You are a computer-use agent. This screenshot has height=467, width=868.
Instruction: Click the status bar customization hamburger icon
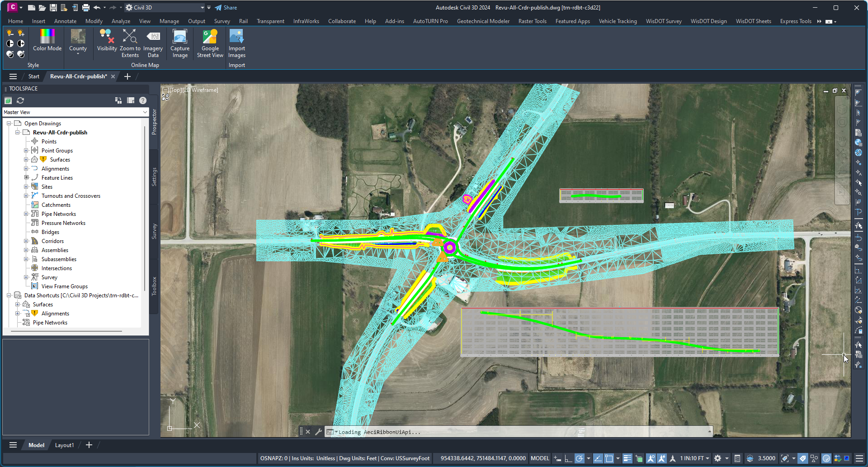pos(859,458)
